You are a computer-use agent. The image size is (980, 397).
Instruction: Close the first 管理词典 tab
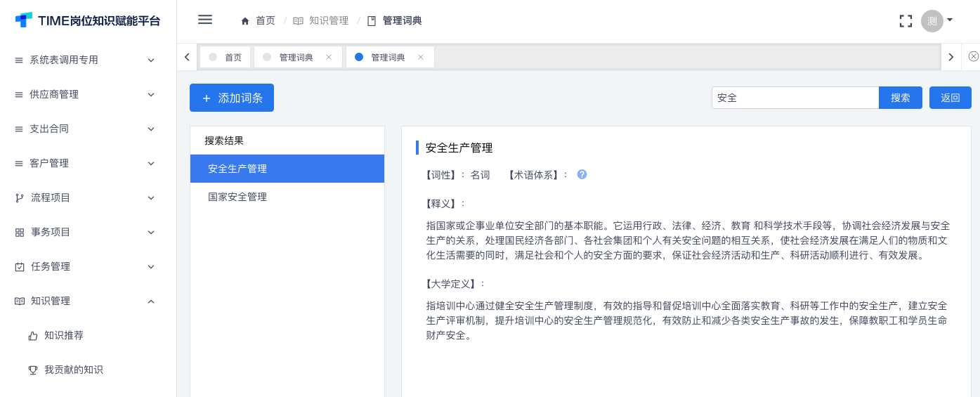pos(328,57)
